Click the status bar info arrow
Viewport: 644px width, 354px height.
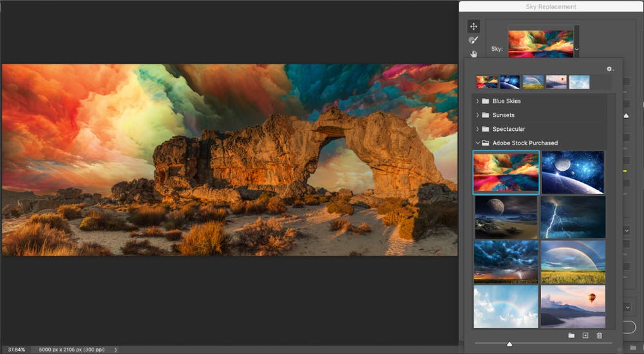[116, 349]
